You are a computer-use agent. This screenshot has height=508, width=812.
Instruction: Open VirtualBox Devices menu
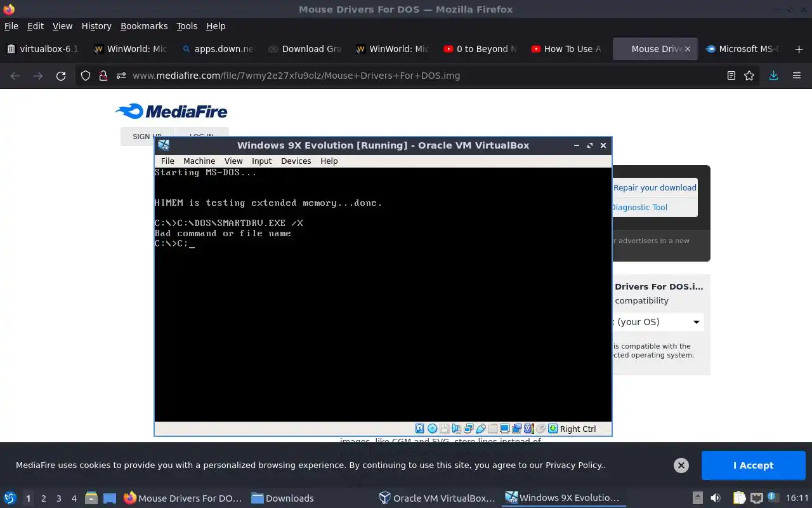296,161
